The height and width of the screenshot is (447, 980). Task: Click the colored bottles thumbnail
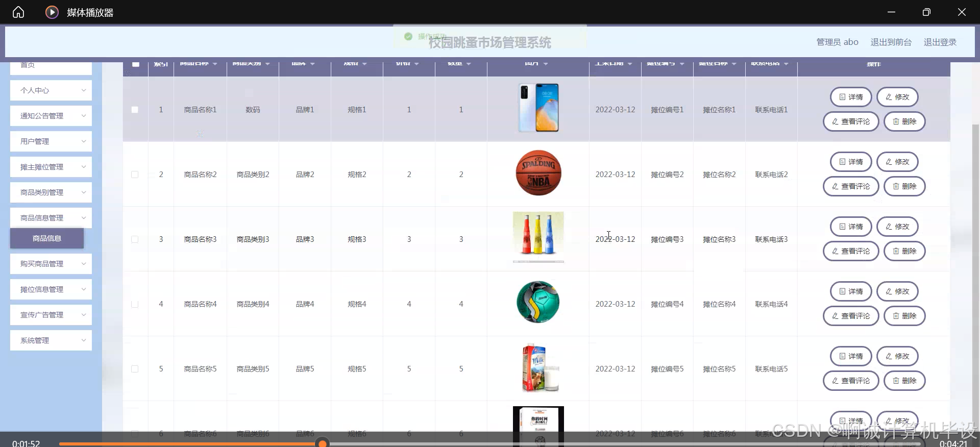pyautogui.click(x=538, y=237)
